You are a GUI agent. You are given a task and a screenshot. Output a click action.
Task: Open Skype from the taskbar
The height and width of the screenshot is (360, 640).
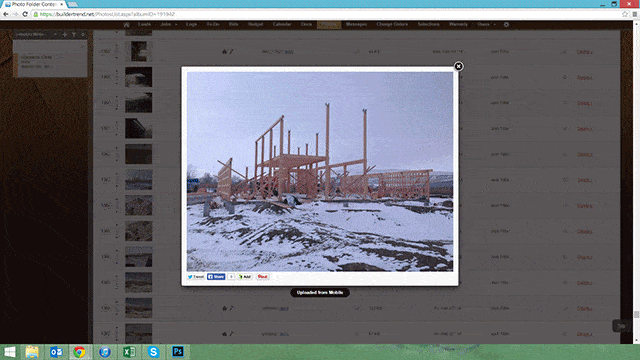[153, 352]
